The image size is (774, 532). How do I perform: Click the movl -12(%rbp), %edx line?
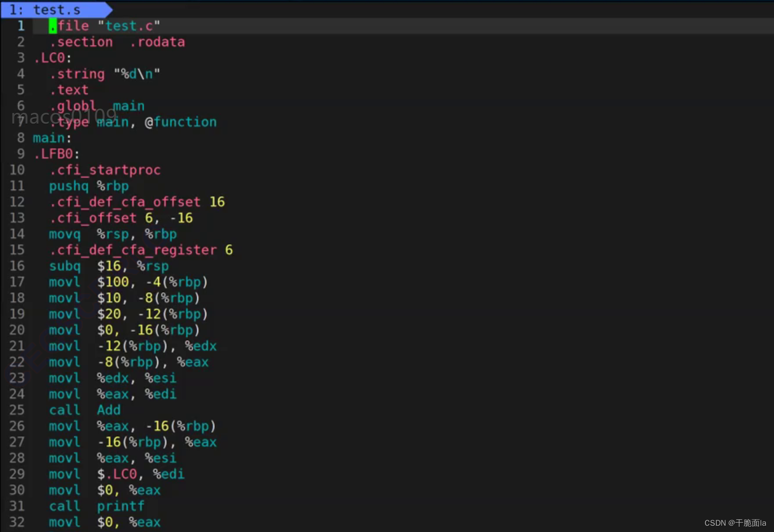point(133,345)
